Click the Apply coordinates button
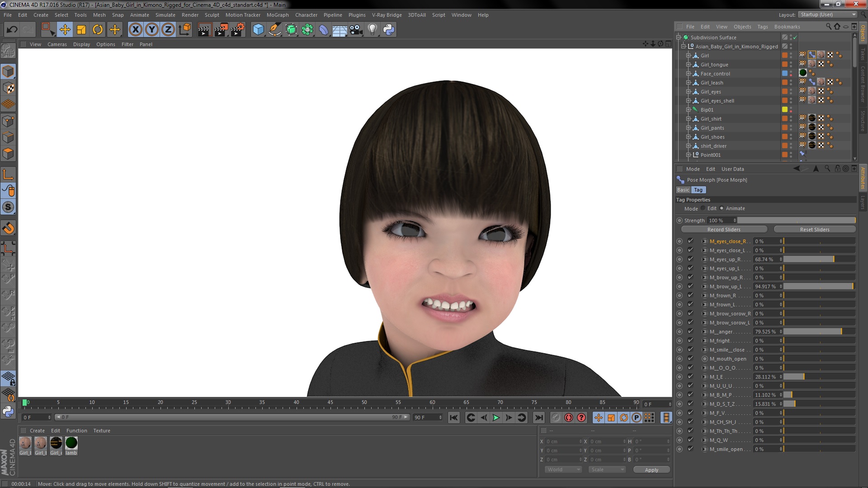The image size is (868, 488). tap(651, 470)
